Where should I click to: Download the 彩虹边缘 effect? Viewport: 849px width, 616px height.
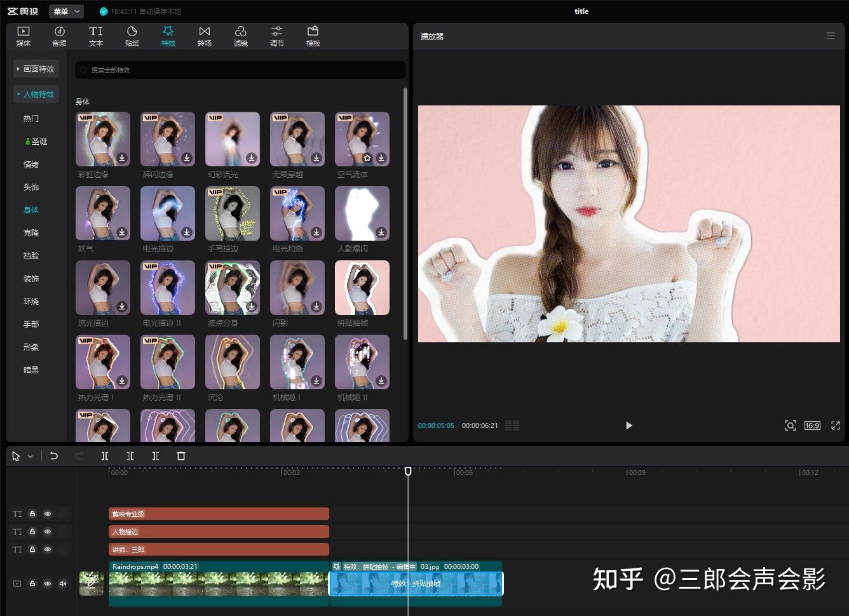pyautogui.click(x=122, y=158)
